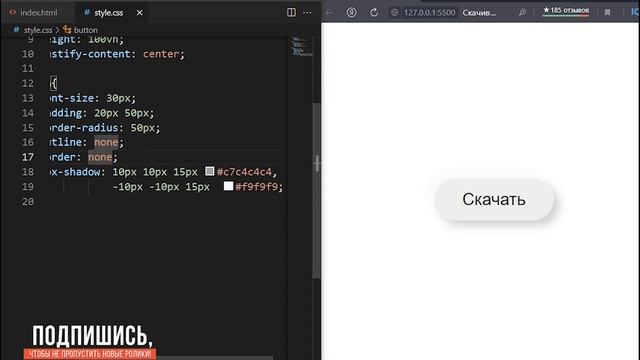640x360 pixels.
Task: Click the #f9f9f9 hex text
Action: 256,187
